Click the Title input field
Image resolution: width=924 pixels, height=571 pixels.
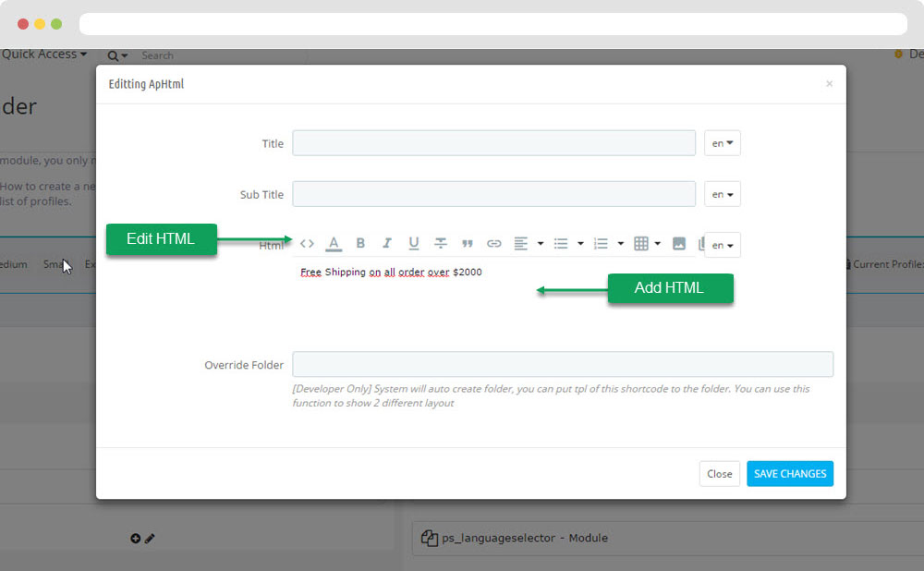(x=493, y=143)
